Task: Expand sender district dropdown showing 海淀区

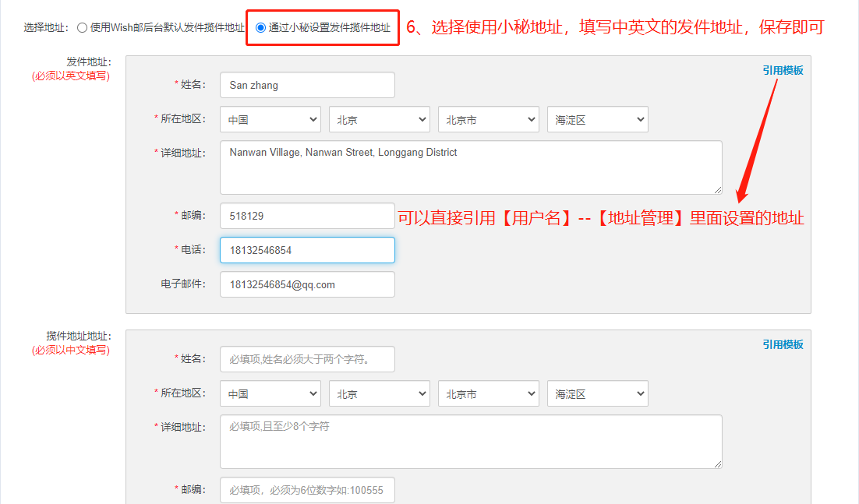Action: [x=597, y=119]
